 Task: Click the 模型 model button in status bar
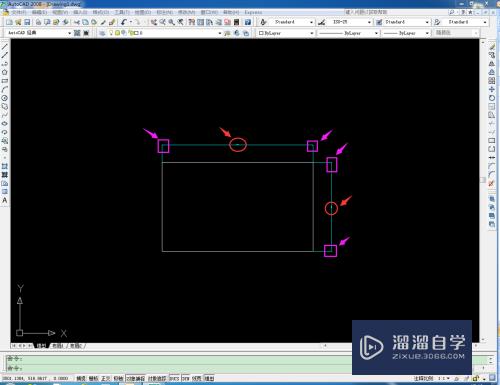pyautogui.click(x=209, y=379)
